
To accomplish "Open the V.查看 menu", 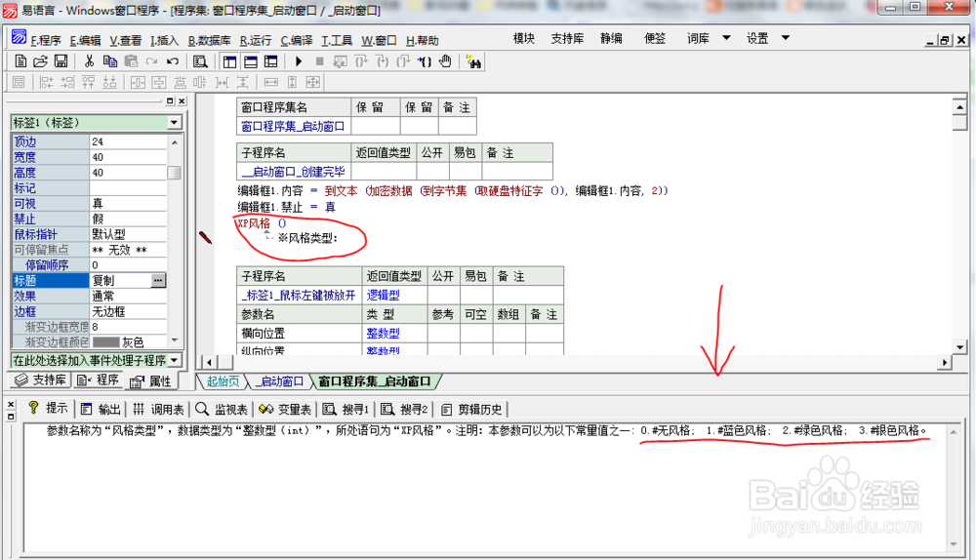I will point(126,40).
